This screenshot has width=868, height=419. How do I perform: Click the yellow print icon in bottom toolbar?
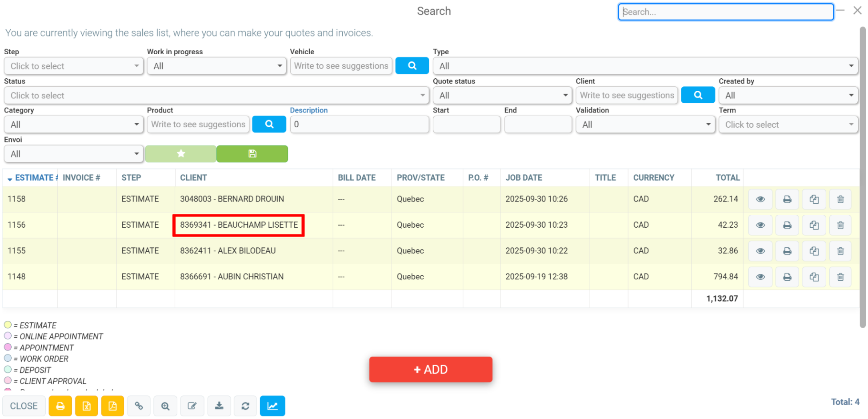(x=60, y=406)
